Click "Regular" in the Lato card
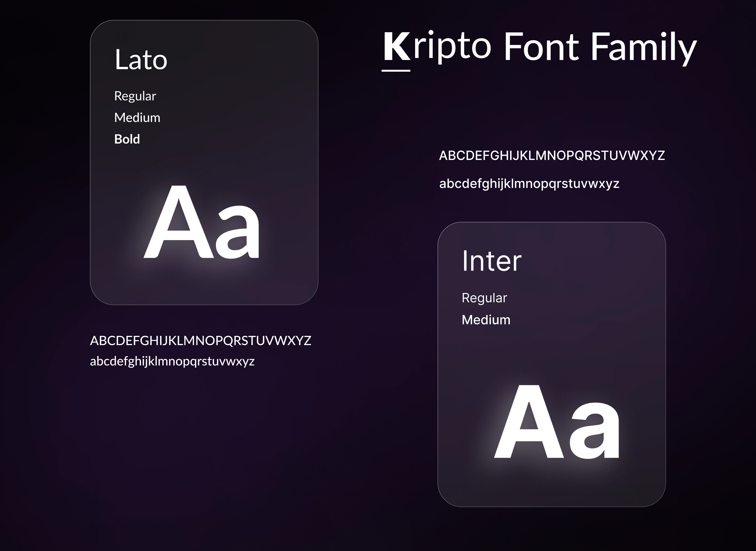The image size is (756, 551). (135, 96)
